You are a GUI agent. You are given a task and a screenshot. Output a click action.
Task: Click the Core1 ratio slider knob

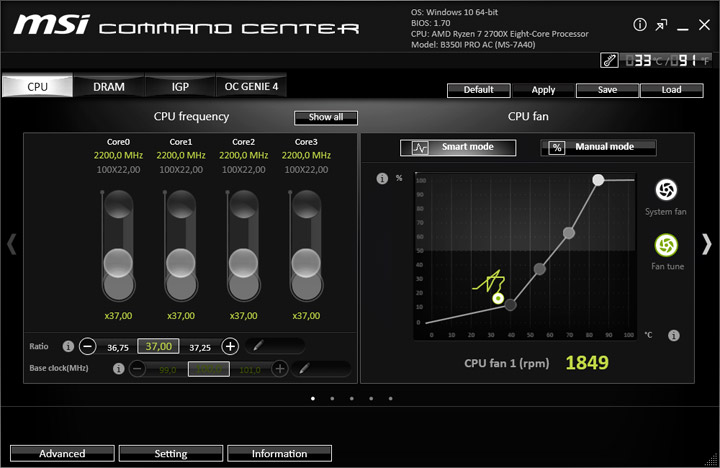(181, 263)
